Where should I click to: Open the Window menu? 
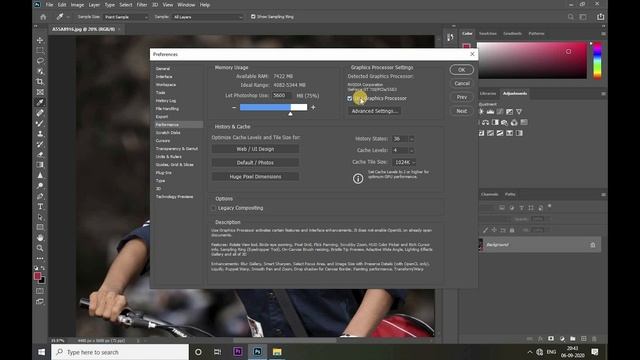pyautogui.click(x=186, y=5)
